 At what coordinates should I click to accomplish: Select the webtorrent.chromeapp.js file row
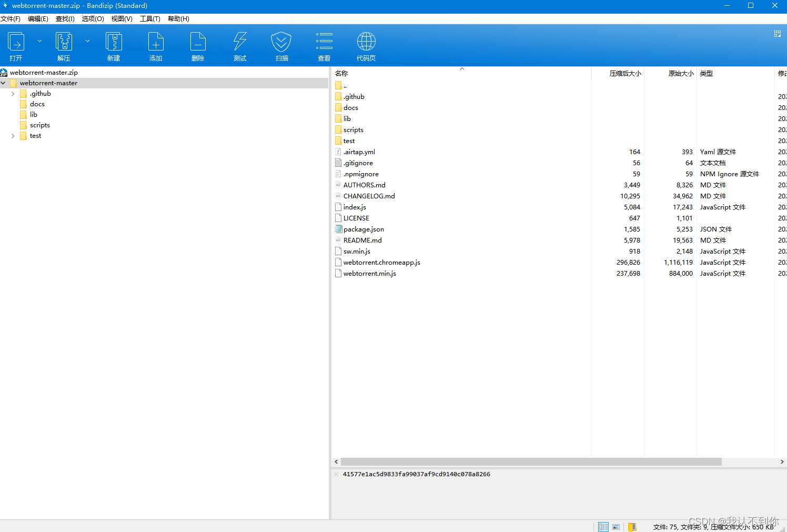[x=559, y=263]
